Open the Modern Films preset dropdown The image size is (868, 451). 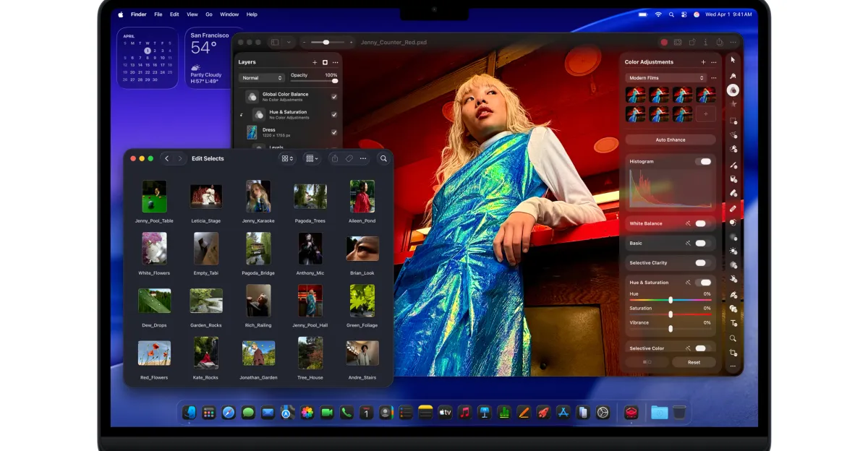coord(665,78)
